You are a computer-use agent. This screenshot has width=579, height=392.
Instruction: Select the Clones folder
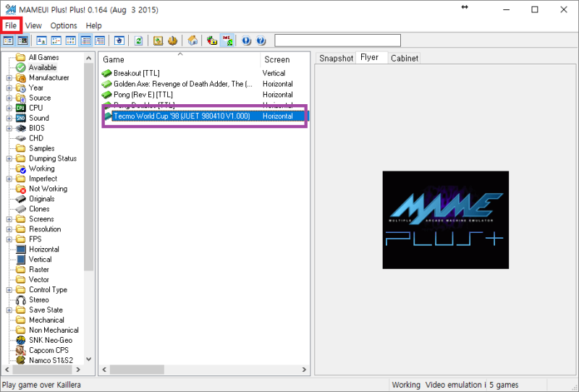[39, 209]
